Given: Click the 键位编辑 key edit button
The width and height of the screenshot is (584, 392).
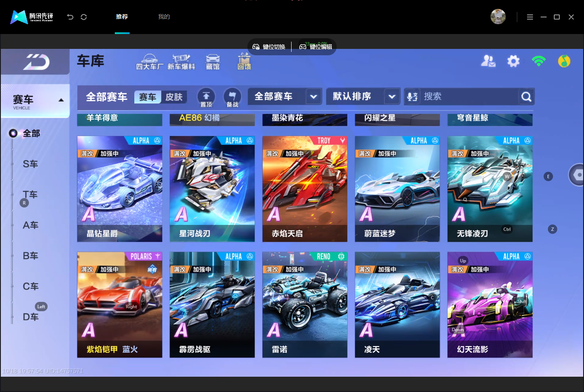Looking at the screenshot, I should point(316,47).
